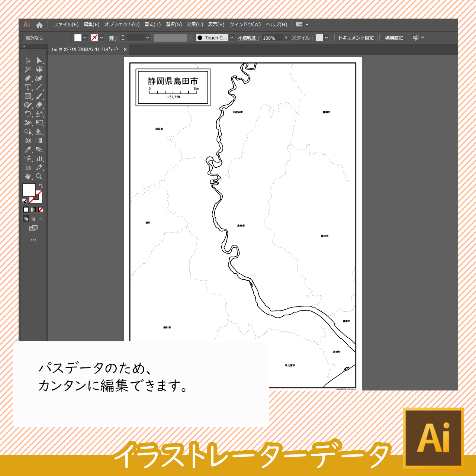
Task: Change the screen mode
Action: (33, 228)
